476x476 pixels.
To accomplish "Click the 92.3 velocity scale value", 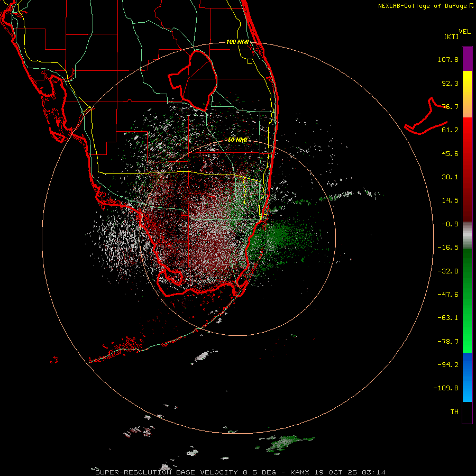I will pyautogui.click(x=450, y=83).
